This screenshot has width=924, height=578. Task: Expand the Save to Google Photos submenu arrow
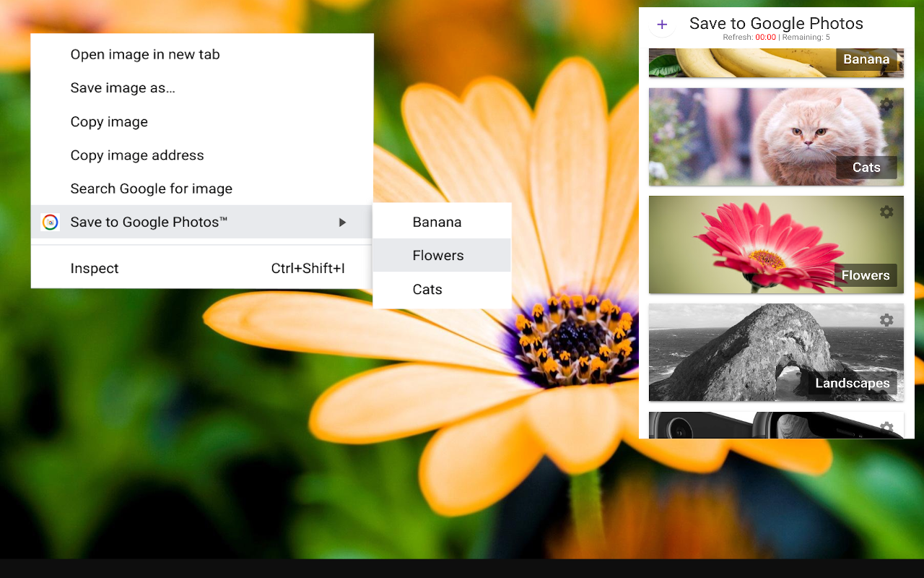click(342, 223)
